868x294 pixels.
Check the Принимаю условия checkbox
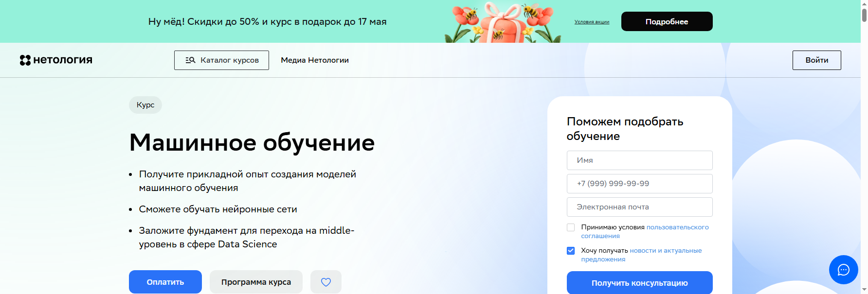point(571,227)
